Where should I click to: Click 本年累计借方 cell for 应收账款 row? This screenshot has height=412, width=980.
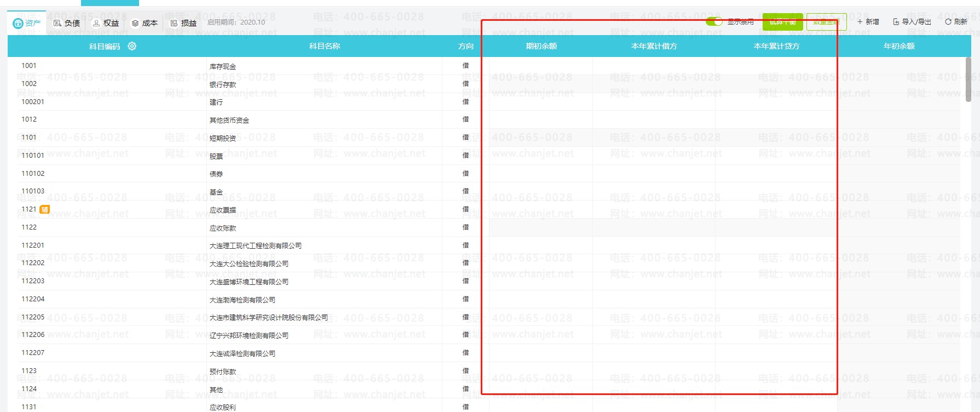click(x=654, y=227)
